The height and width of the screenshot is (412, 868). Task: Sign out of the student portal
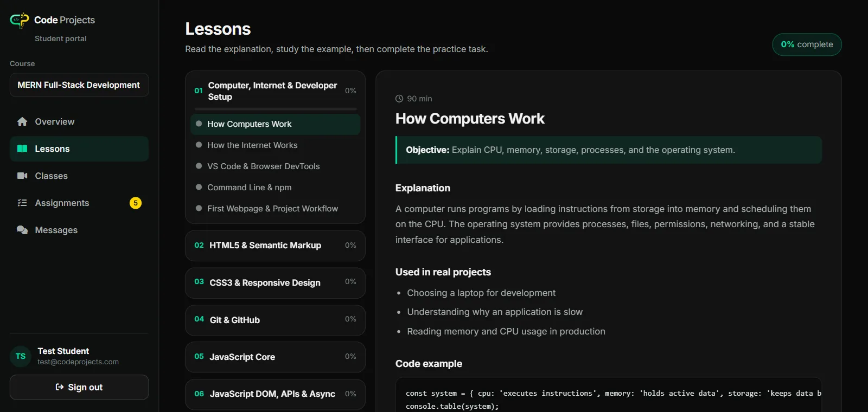tap(79, 387)
